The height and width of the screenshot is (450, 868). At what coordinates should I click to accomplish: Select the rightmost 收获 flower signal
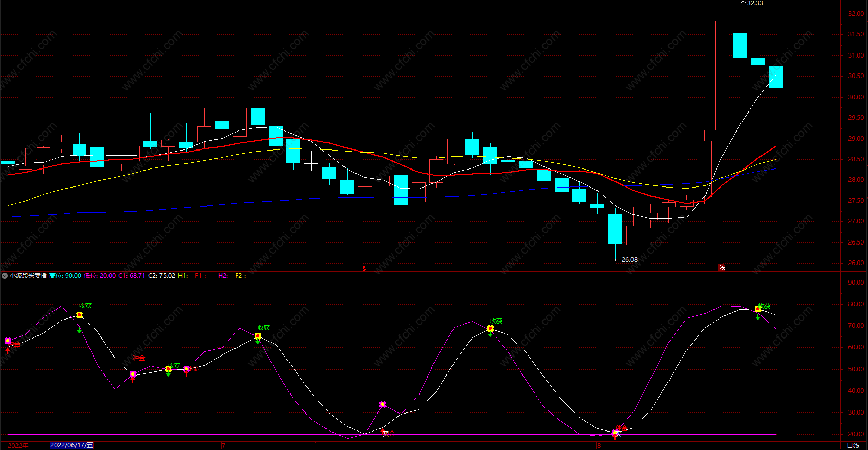pos(758,309)
